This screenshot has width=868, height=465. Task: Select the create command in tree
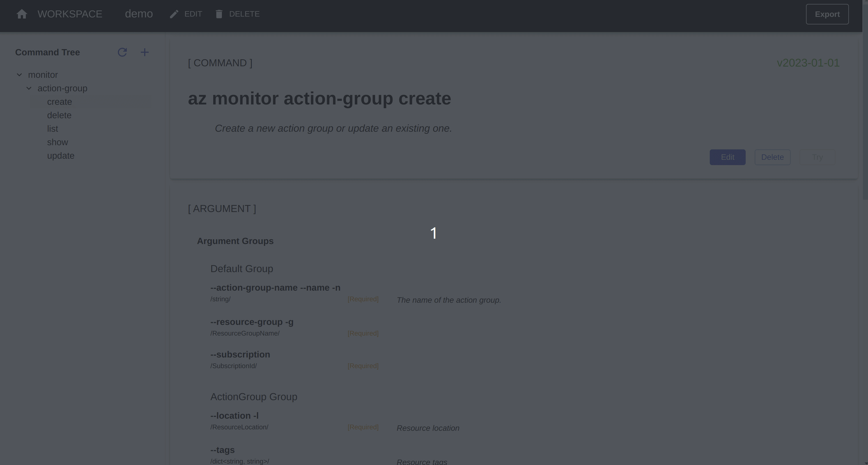60,102
